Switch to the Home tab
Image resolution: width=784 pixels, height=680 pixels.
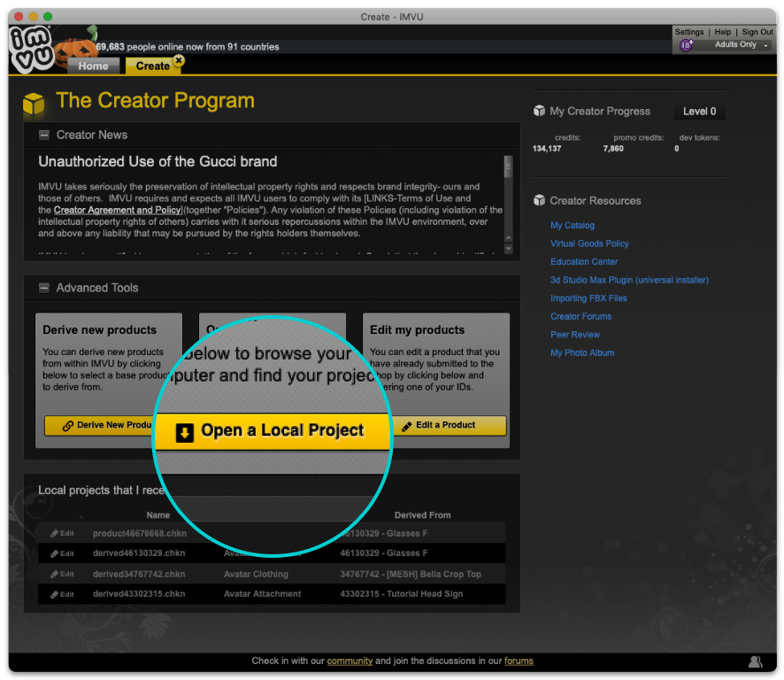[93, 66]
